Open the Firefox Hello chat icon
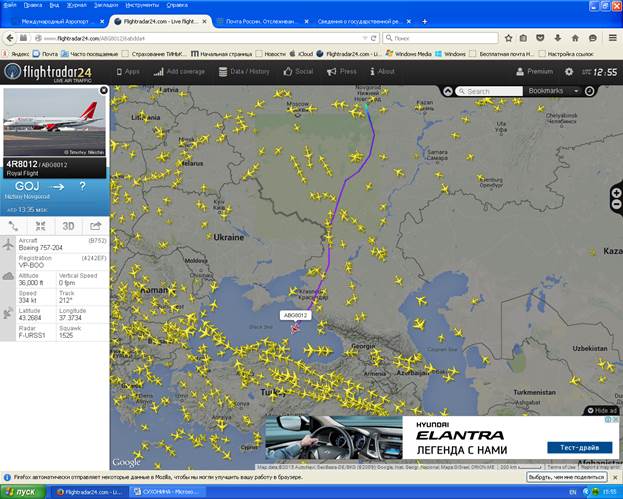Screen dimensions: 623x499 (593, 38)
